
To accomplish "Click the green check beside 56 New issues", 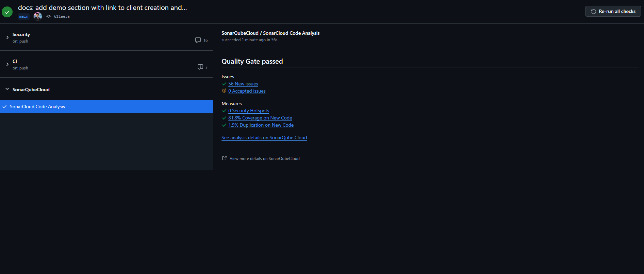I will (x=224, y=84).
